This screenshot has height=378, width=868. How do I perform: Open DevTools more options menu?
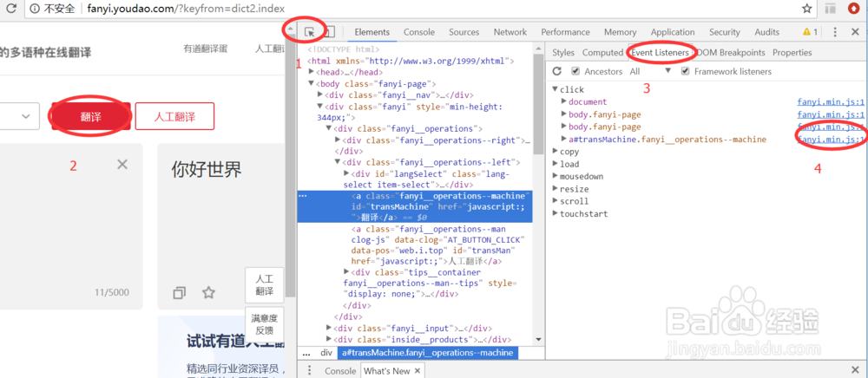tap(835, 33)
